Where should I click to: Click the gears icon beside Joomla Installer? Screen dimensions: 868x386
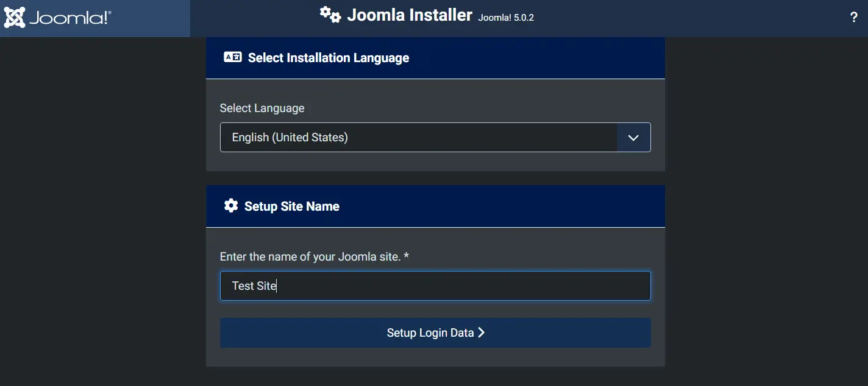tap(330, 15)
